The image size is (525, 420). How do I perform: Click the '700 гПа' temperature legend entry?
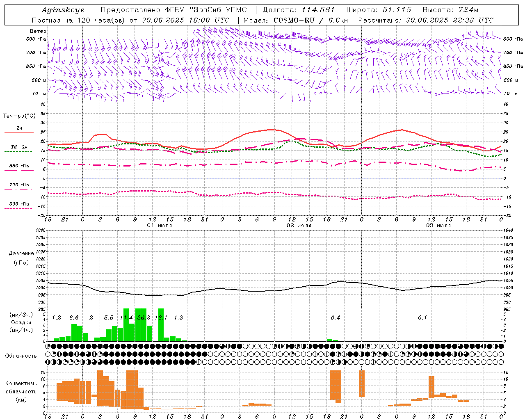click(x=19, y=185)
